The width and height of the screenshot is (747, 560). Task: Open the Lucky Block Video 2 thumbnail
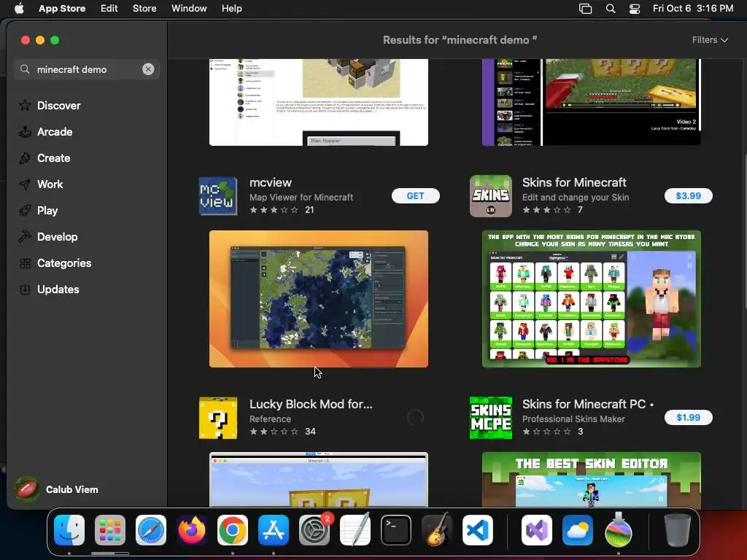591,102
